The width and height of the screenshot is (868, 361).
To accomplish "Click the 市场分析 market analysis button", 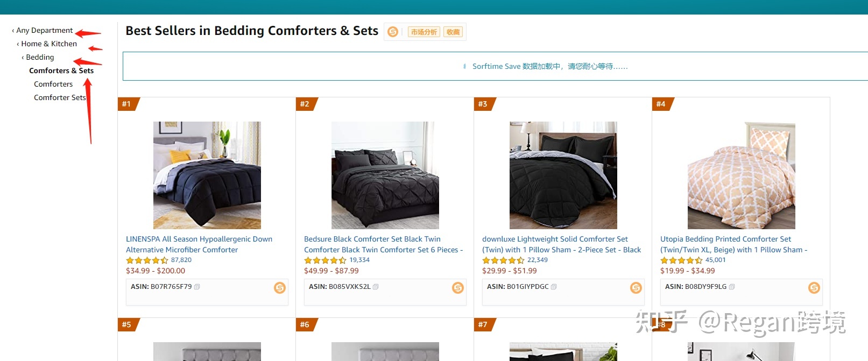I will pyautogui.click(x=424, y=32).
